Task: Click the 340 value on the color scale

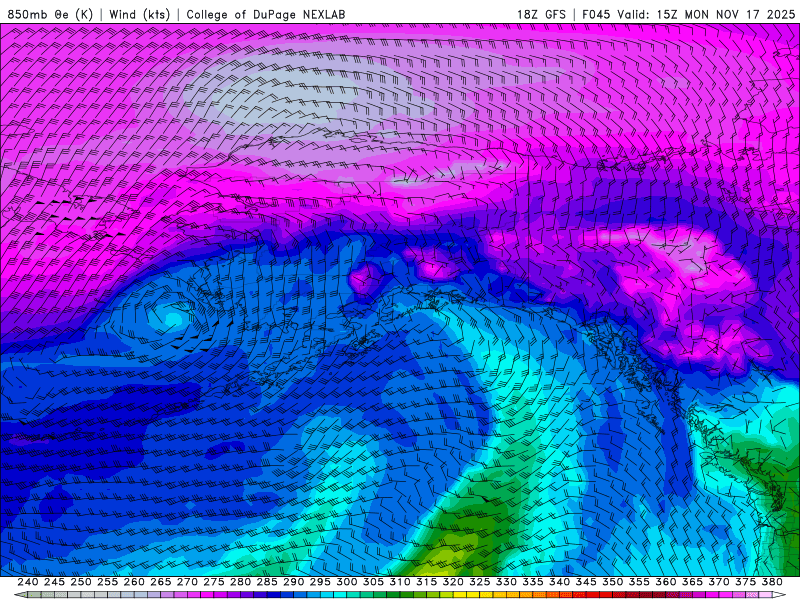Action: coord(559,582)
